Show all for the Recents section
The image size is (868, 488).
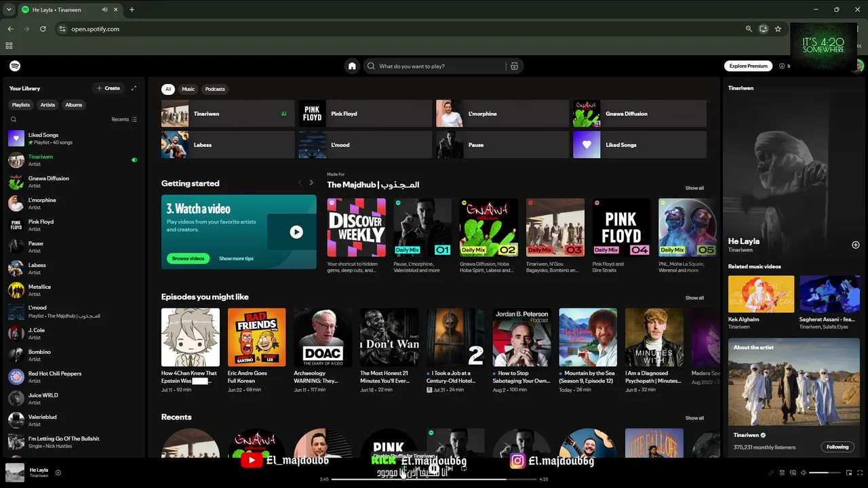[x=694, y=418]
